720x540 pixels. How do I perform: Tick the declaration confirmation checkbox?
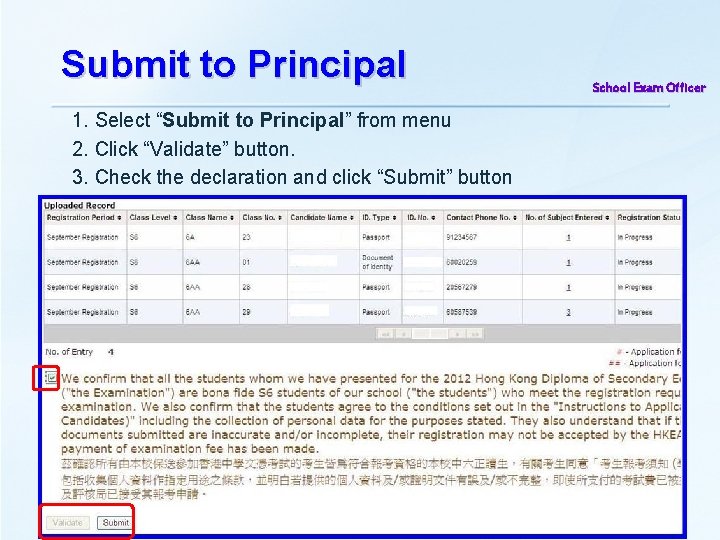click(50, 378)
